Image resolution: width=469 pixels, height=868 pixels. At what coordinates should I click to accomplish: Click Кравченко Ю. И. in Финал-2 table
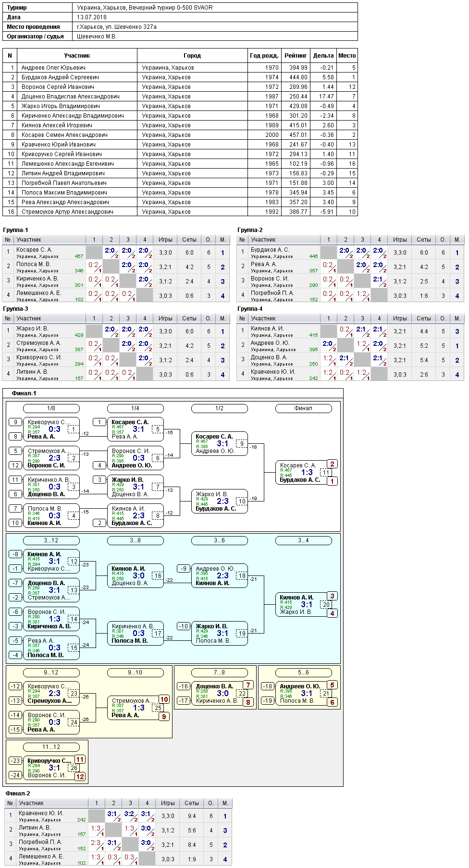41,813
